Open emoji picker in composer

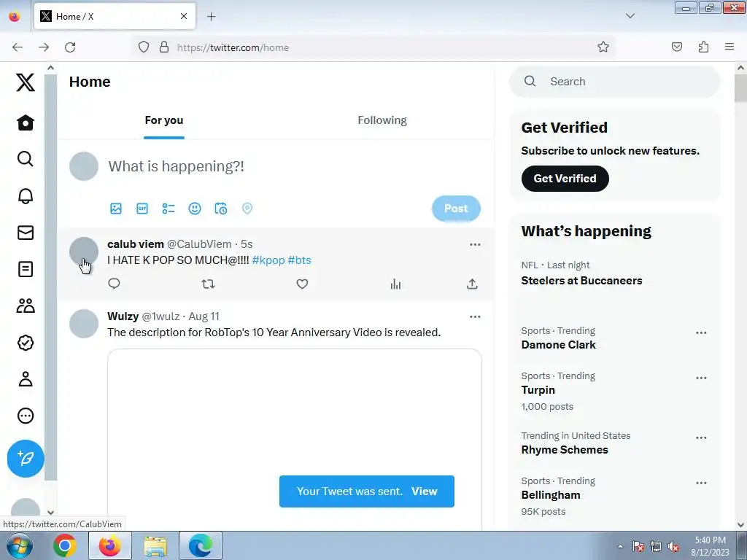point(194,209)
